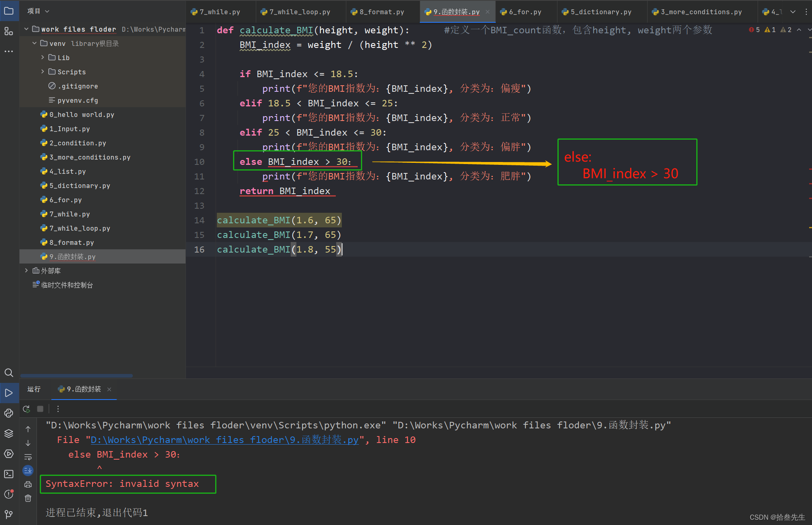This screenshot has height=525, width=812.
Task: Jump to previous highlighted error arrow
Action: pyautogui.click(x=799, y=30)
